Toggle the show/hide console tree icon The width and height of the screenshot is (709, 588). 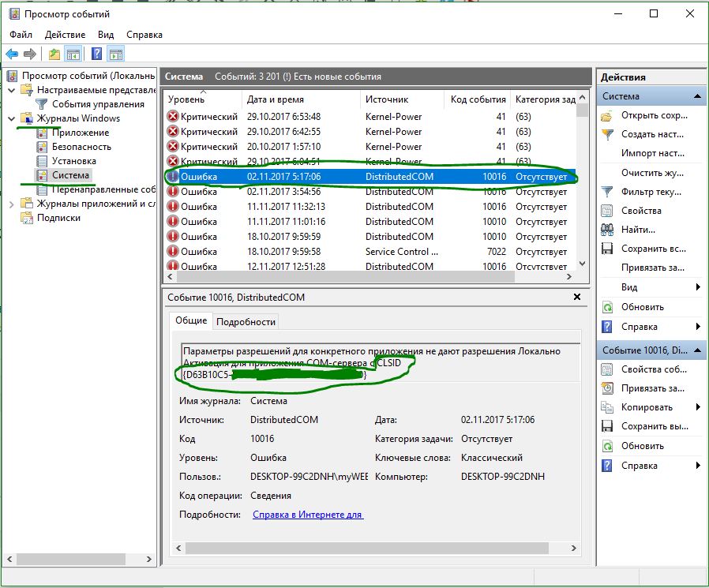73,54
